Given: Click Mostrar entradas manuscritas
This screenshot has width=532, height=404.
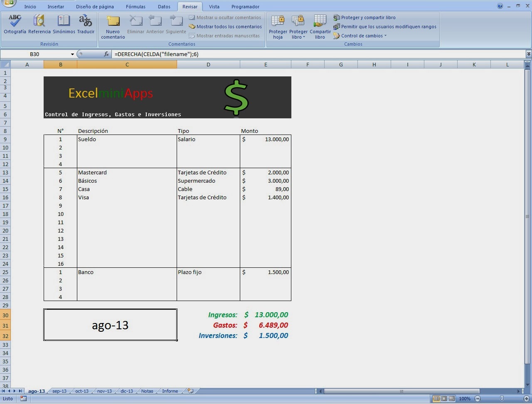Looking at the screenshot, I should coord(224,36).
